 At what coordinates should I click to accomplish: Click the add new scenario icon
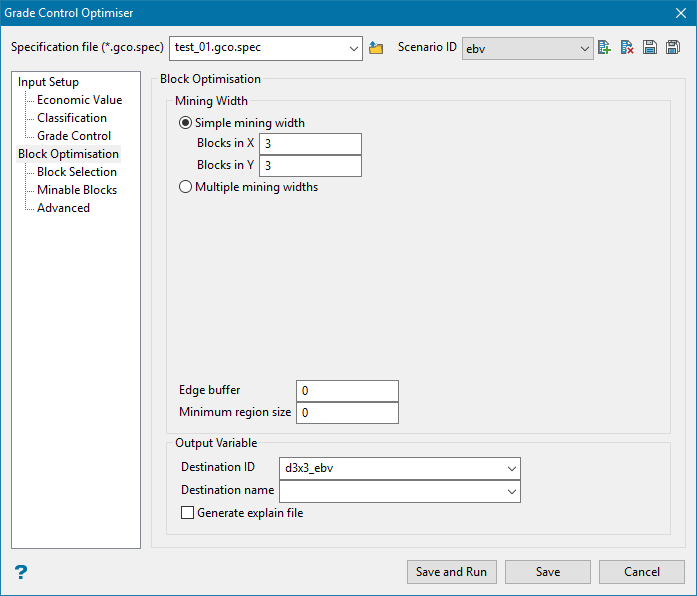(604, 48)
